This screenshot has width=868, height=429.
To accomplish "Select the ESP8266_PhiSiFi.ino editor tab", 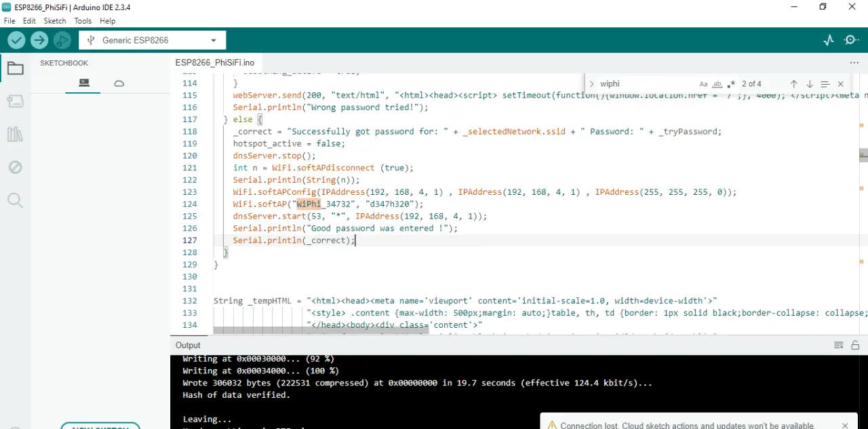I will pyautogui.click(x=215, y=62).
